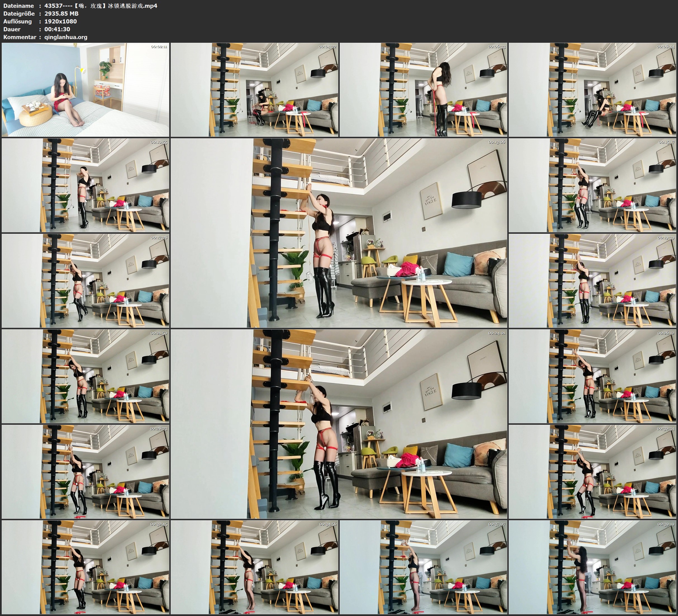Click the last thumbnail in bottom row
The height and width of the screenshot is (616, 678).
point(592,567)
